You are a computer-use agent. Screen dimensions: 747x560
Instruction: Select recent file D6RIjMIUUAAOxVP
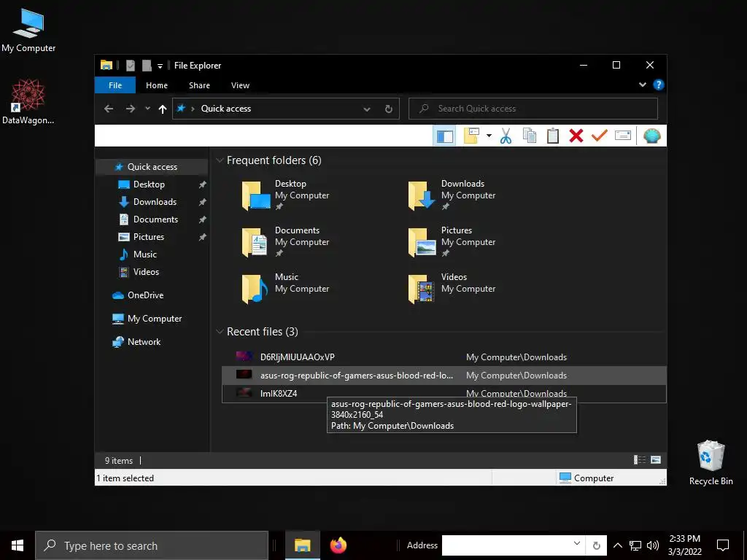pyautogui.click(x=444, y=357)
